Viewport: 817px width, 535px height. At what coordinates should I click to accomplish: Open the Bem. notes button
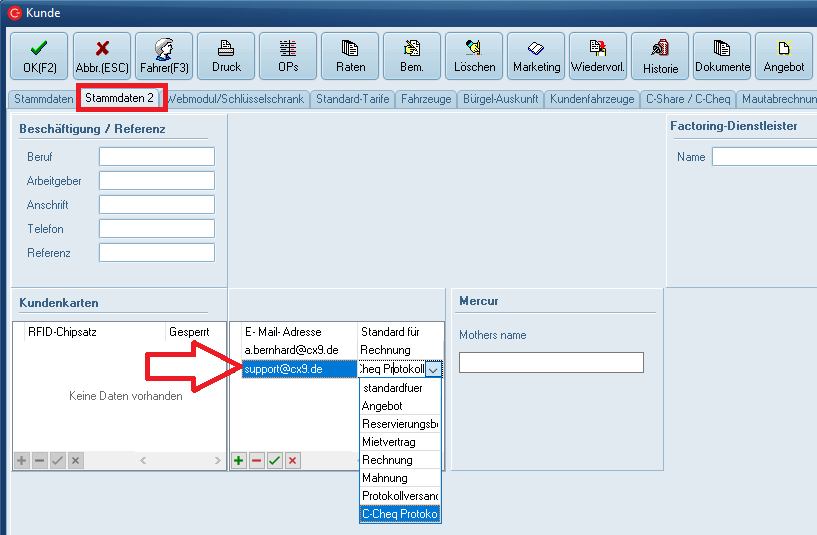click(x=412, y=56)
